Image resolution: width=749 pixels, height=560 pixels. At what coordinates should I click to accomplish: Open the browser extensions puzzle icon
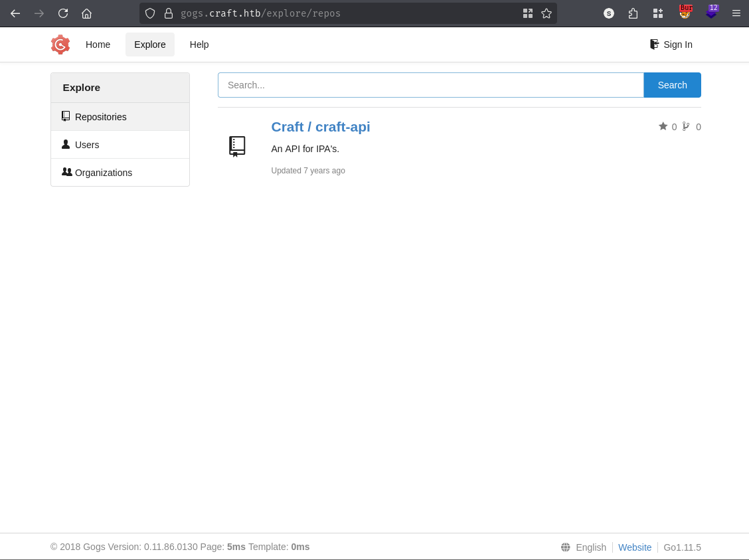click(x=633, y=13)
